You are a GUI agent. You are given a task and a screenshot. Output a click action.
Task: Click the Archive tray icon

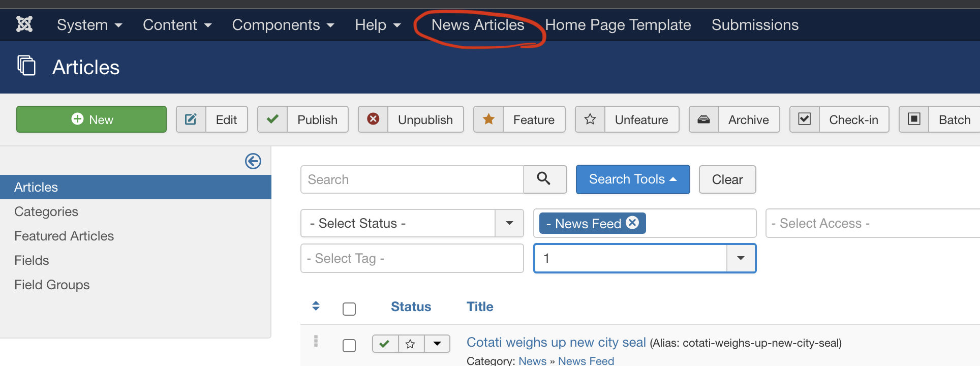tap(704, 119)
